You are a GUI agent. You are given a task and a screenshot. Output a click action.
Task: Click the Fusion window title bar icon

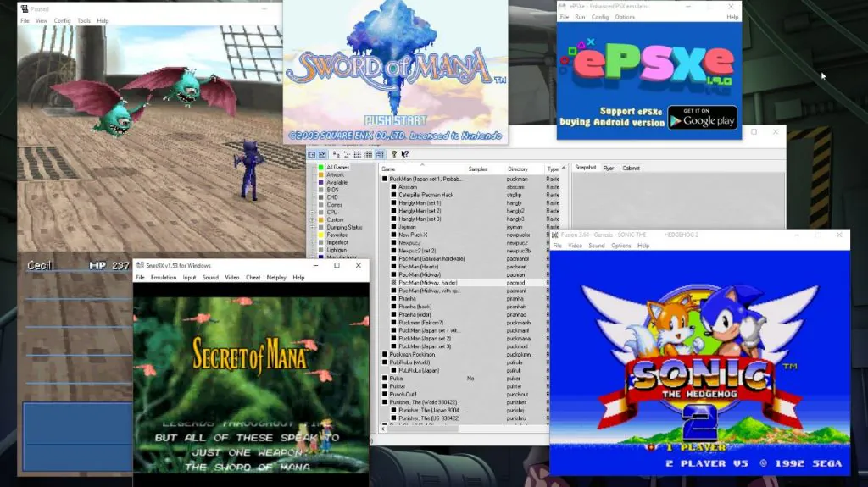[554, 235]
